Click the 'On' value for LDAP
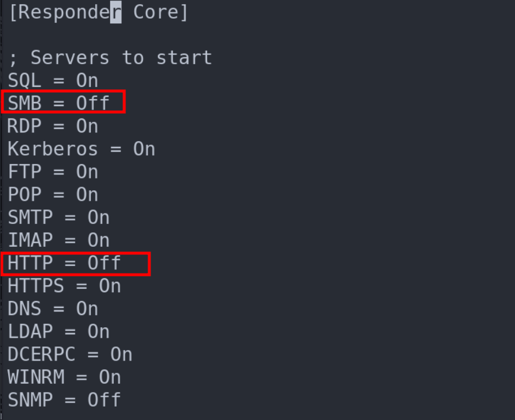This screenshot has width=515, height=420. (99, 331)
